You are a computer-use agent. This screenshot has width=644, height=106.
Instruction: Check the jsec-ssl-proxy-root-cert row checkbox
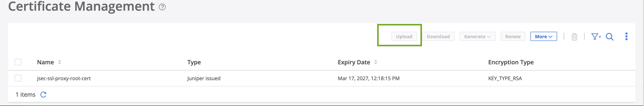[18, 78]
